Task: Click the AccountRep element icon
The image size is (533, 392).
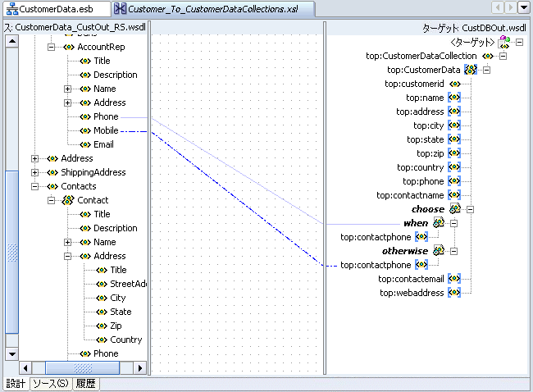Action: [x=69, y=47]
